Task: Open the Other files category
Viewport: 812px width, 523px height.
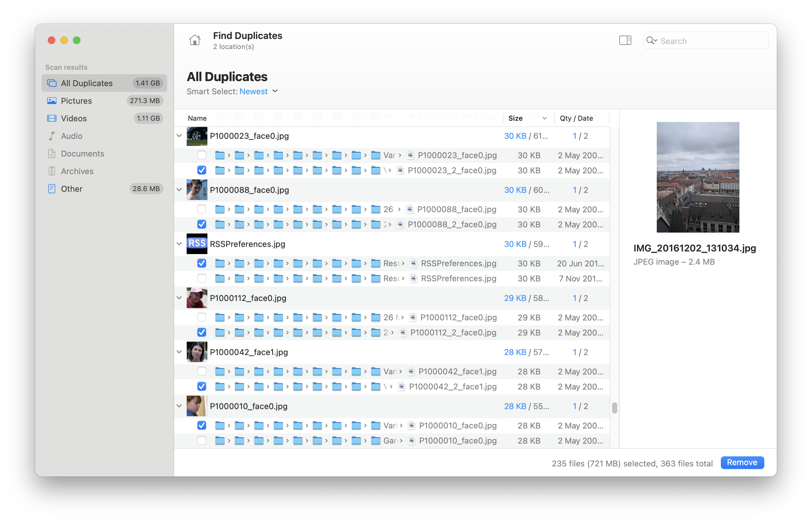Action: coord(72,189)
